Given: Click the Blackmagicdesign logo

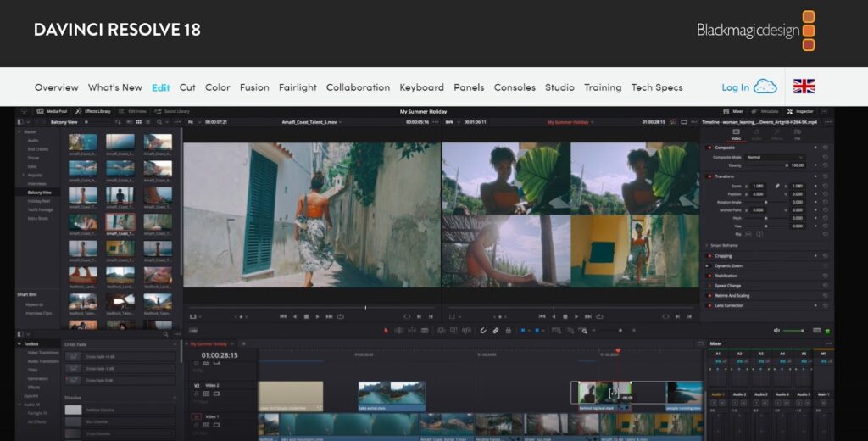Looking at the screenshot, I should 755,30.
